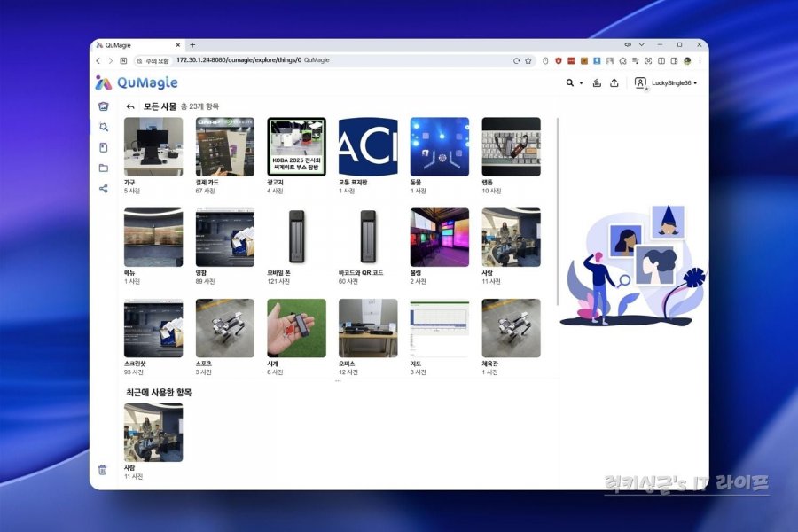Toggle the browser side panel icon
798x532 pixels.
click(x=674, y=60)
